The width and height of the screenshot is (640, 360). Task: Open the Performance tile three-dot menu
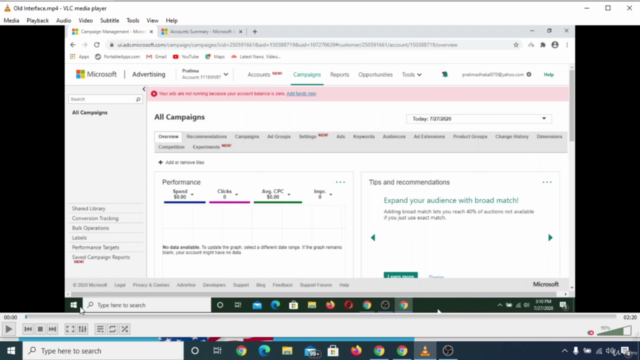(x=340, y=182)
